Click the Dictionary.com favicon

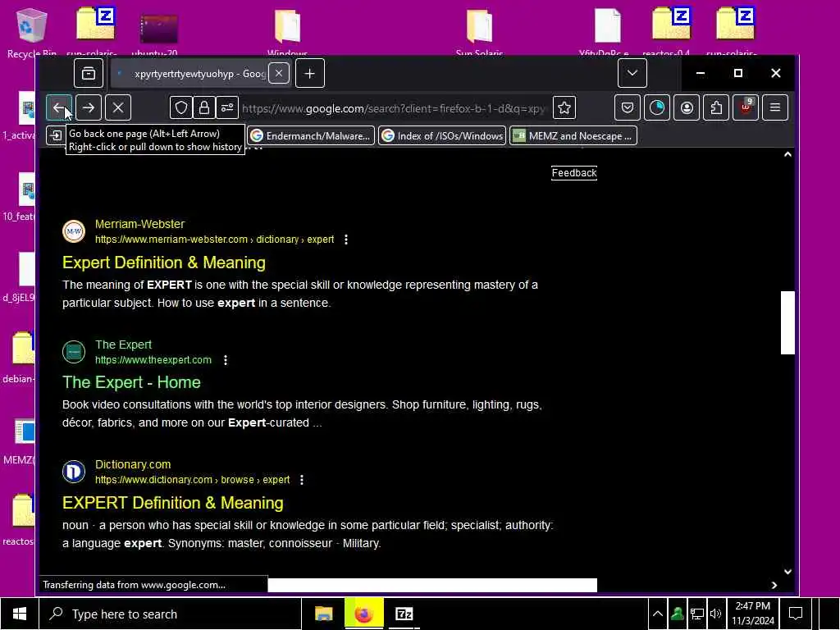click(x=74, y=472)
